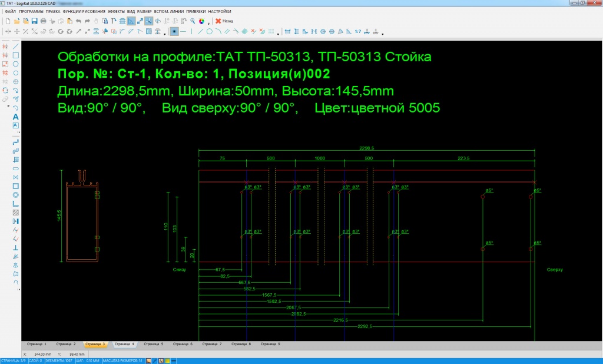The height and width of the screenshot is (364, 603).
Task: Switch to the Страница 5 tab
Action: point(154,344)
